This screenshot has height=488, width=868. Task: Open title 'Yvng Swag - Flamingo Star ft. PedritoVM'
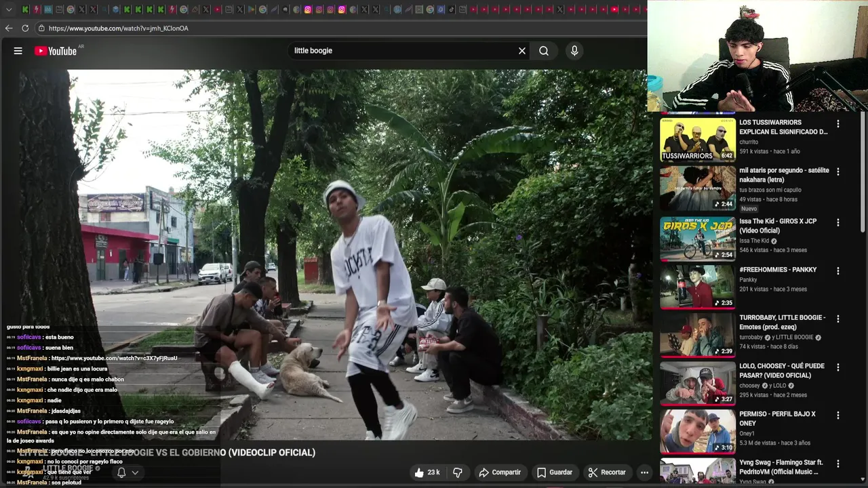click(781, 467)
